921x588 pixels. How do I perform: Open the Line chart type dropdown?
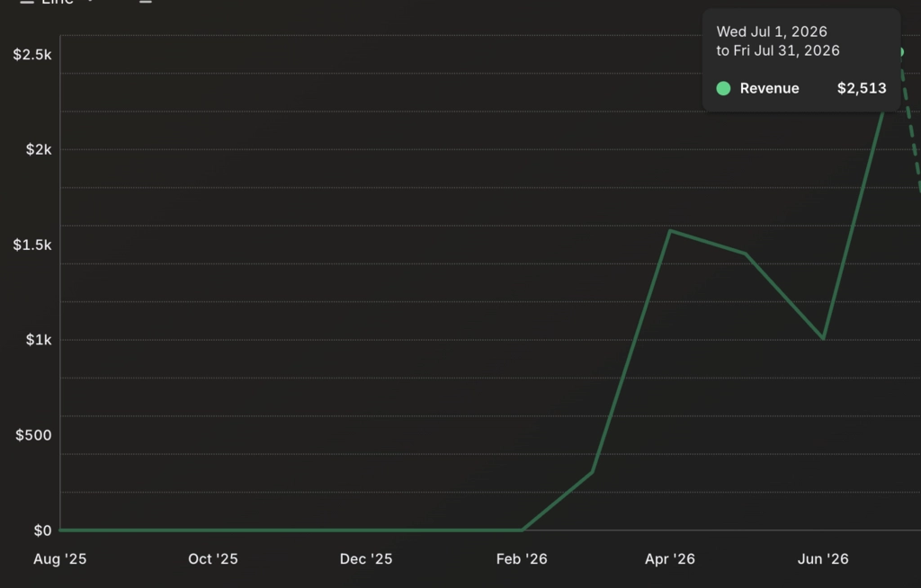57,3
